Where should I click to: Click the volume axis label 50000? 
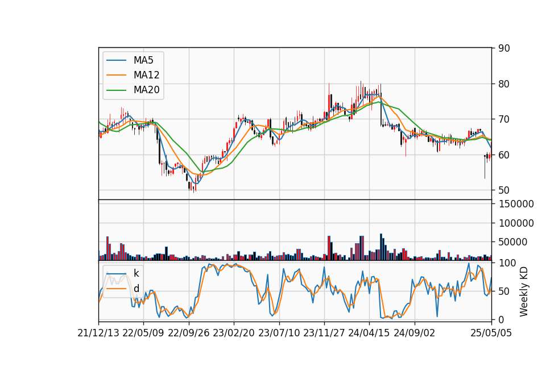point(513,242)
